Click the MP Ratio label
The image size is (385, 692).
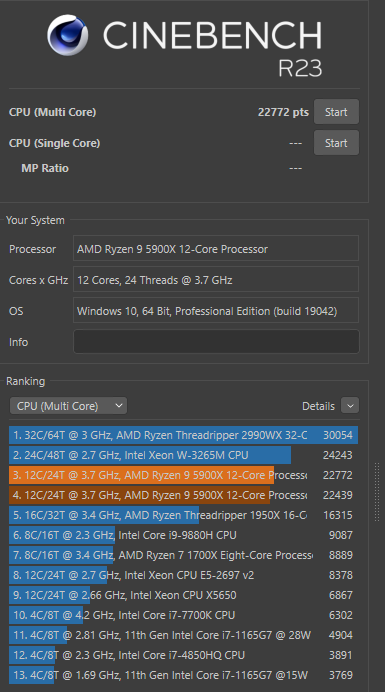click(x=45, y=168)
